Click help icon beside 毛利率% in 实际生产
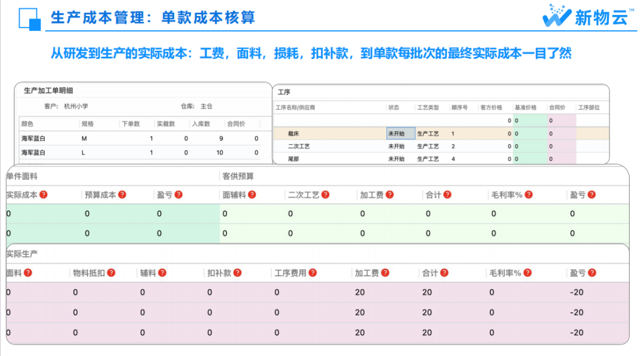 coord(527,273)
